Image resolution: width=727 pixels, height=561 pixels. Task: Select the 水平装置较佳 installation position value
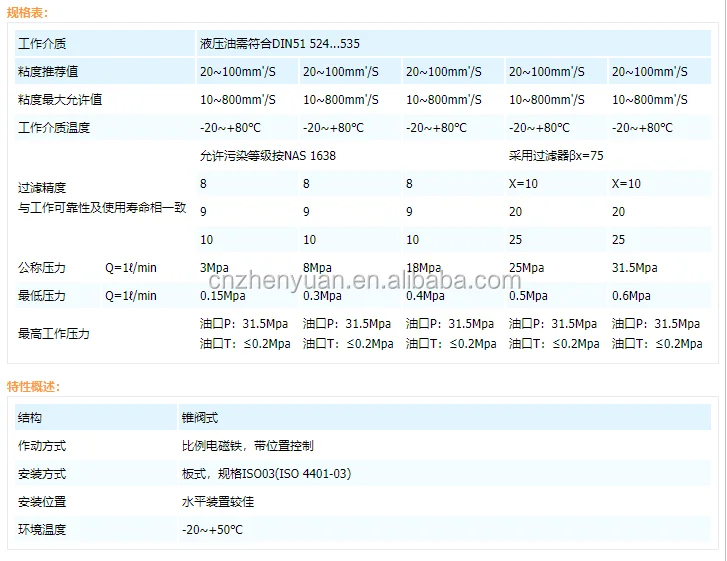[218, 501]
